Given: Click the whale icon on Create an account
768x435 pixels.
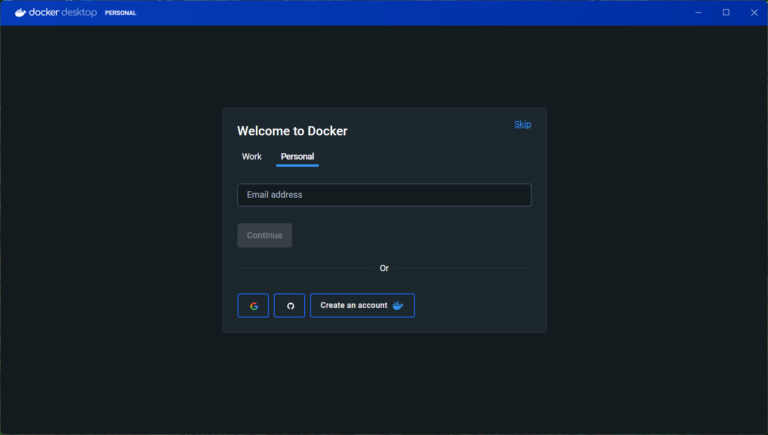Looking at the screenshot, I should click(x=398, y=305).
